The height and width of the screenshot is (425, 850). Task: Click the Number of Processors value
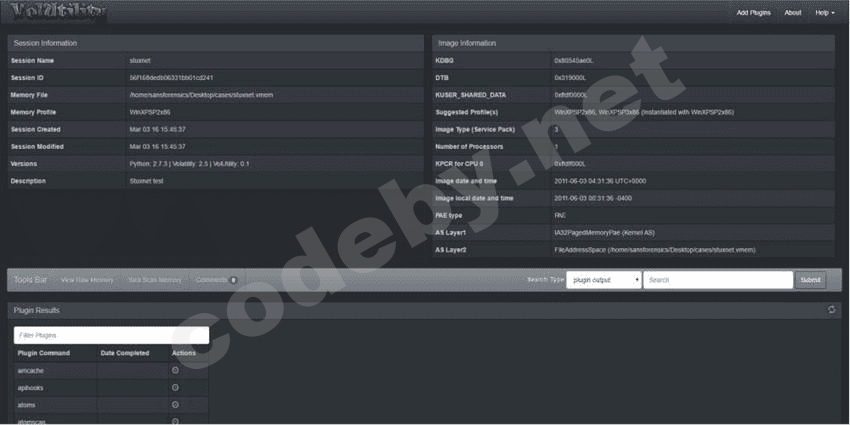pos(556,147)
